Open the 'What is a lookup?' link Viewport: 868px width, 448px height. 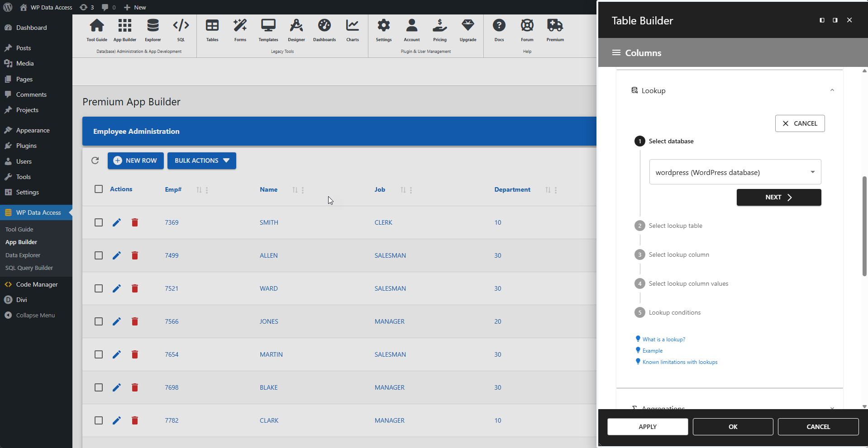point(663,339)
